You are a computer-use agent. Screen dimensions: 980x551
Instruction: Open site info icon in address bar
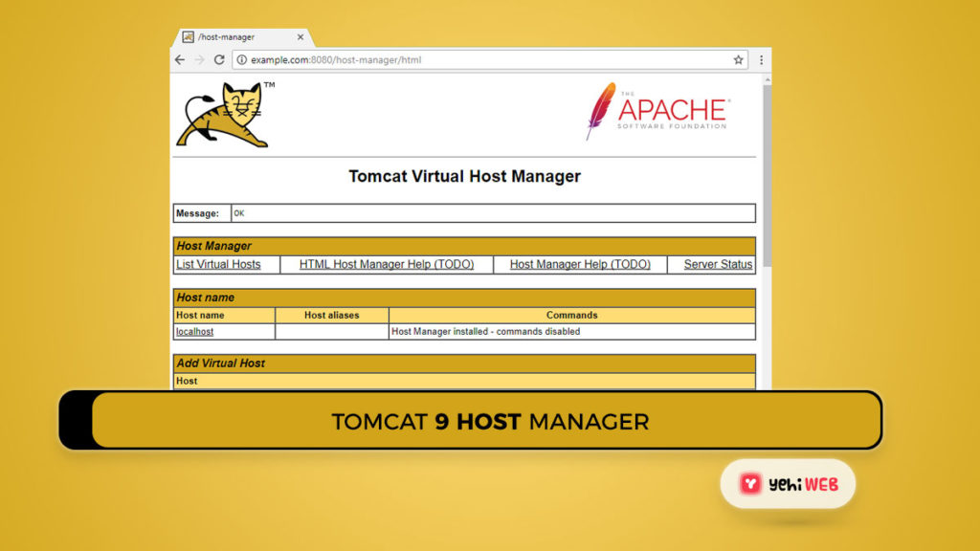[241, 59]
